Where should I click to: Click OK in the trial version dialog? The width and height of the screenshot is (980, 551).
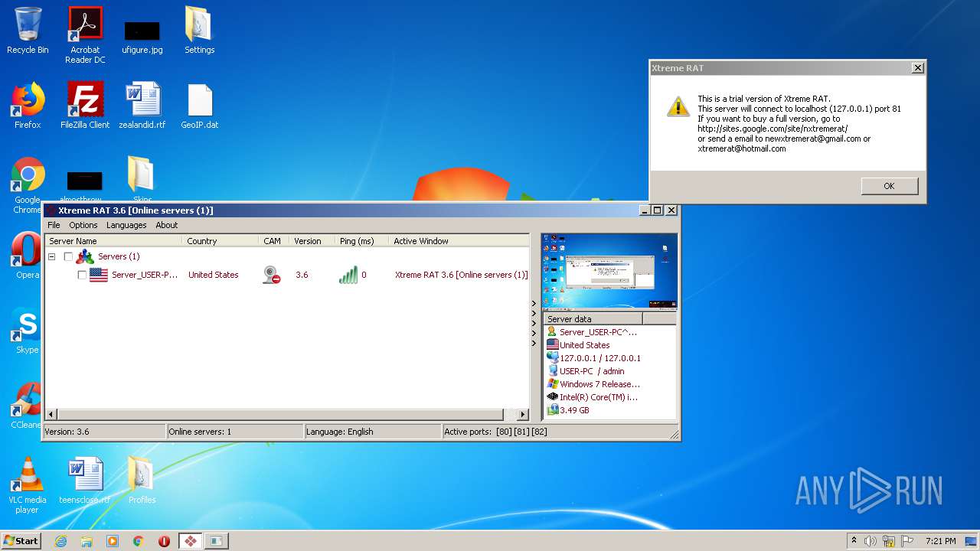pos(889,186)
